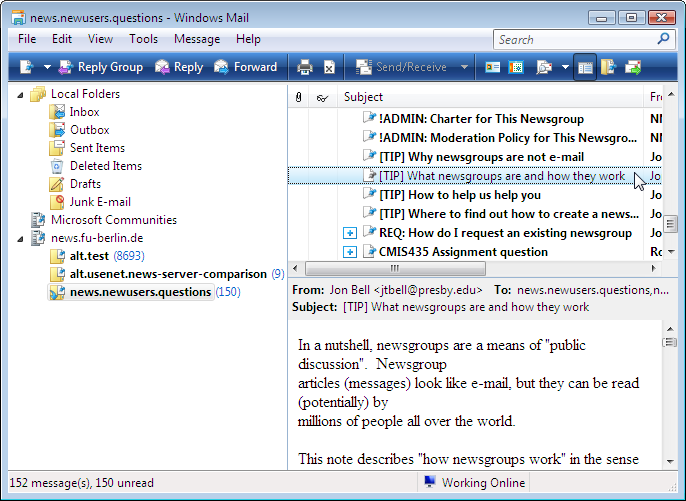Viewport: 686px width, 501px height.
Task: Open the Junk E-mail folder
Action: point(99,202)
